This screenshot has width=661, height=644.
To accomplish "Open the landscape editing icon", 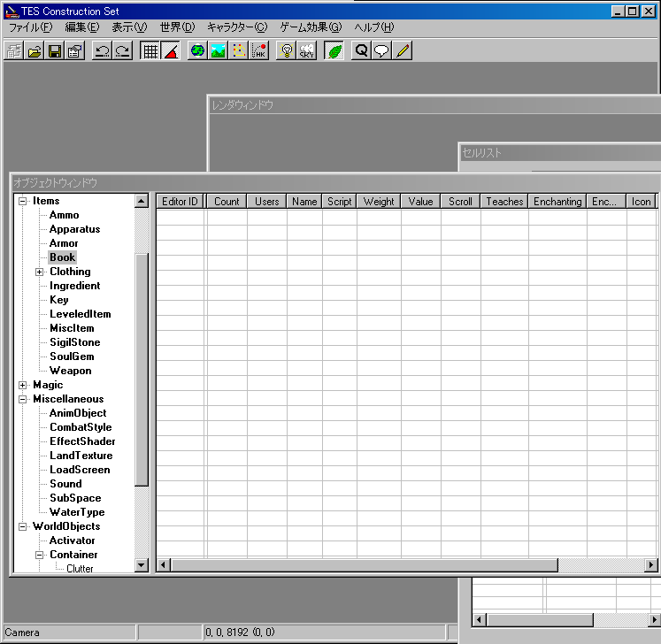I will pos(218,51).
